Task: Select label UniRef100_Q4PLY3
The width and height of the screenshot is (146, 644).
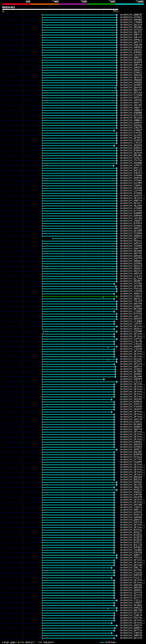Action: (131, 509)
